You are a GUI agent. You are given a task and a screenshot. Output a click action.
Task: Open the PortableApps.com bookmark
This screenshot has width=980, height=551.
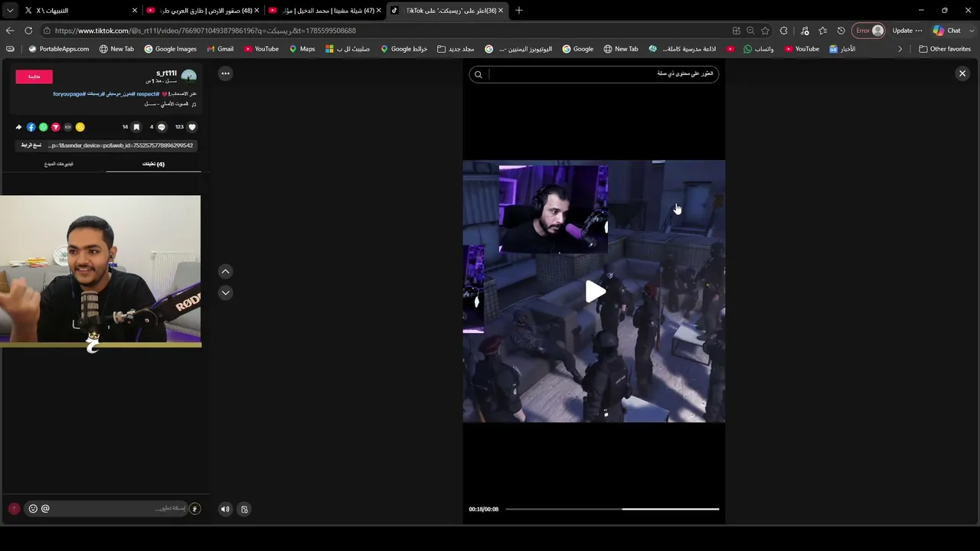(x=58, y=49)
